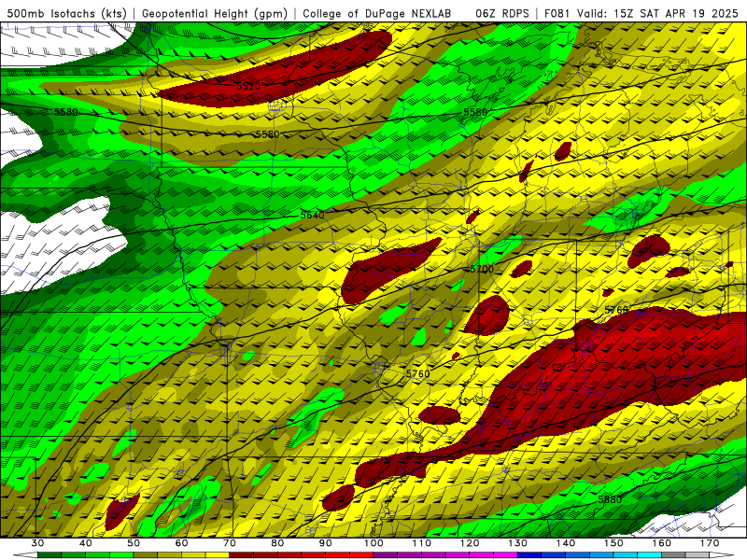The width and height of the screenshot is (747, 560).
Task: Click the 5520 height contour label
Action: pos(248,86)
